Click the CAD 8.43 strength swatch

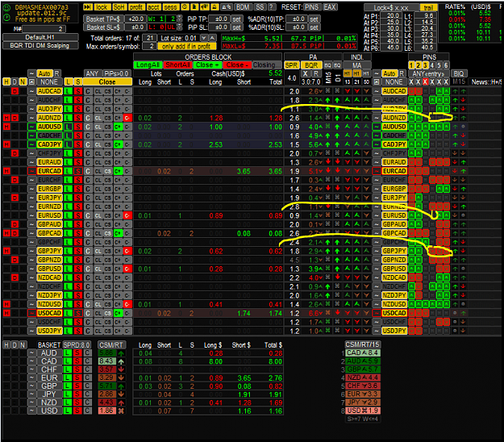106,361
